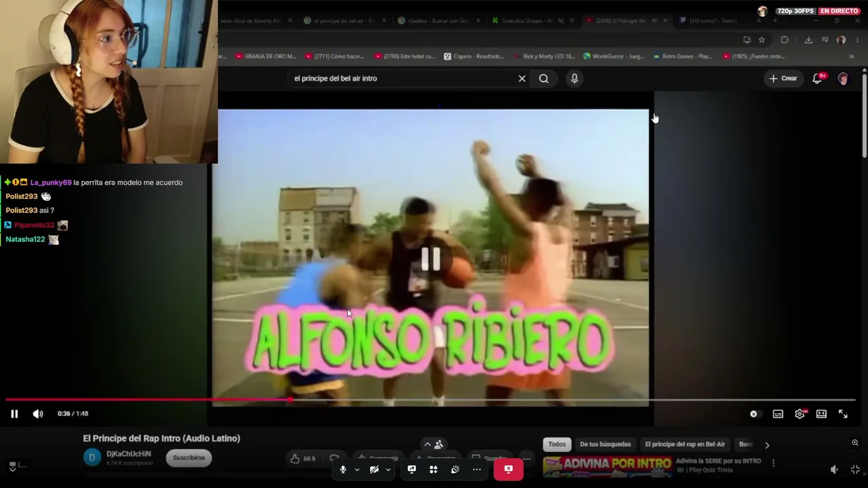
Task: Open the Crear menu
Action: [783, 79]
